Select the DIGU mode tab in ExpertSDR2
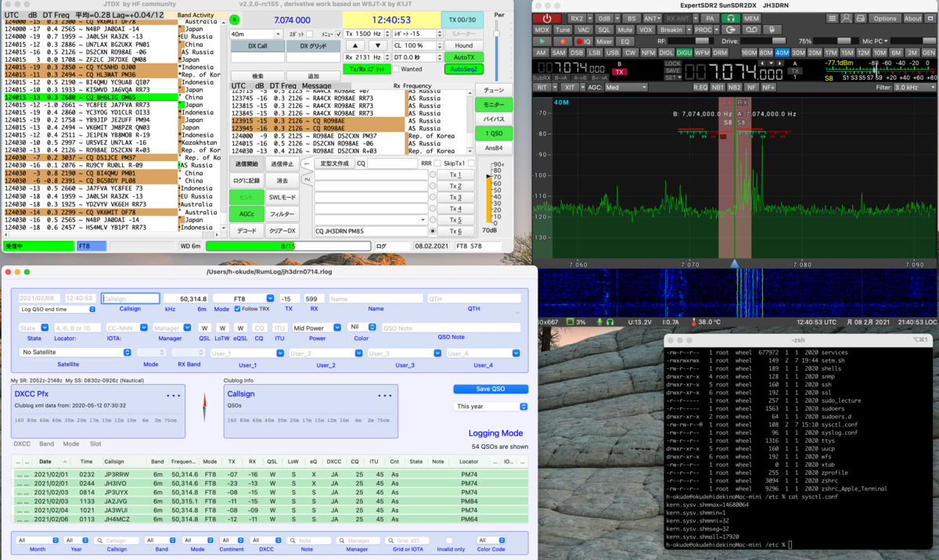This screenshot has height=560, width=939. [x=684, y=52]
